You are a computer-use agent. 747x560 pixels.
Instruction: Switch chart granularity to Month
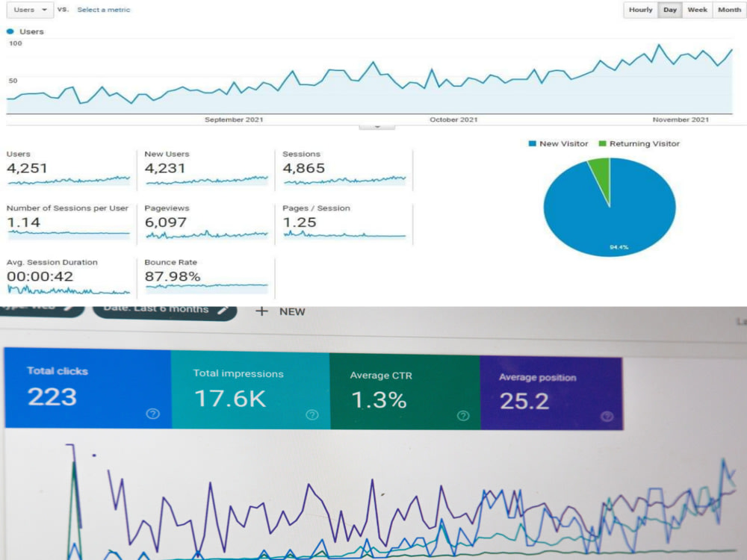729,10
